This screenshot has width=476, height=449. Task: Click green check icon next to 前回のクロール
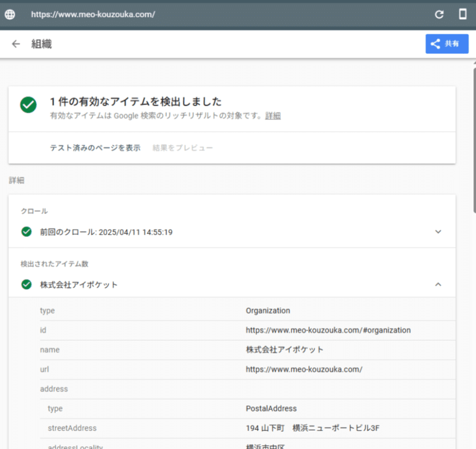[26, 232]
